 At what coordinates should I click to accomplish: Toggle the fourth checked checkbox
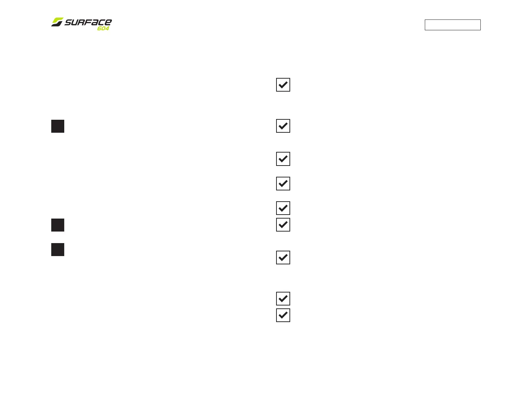click(283, 184)
